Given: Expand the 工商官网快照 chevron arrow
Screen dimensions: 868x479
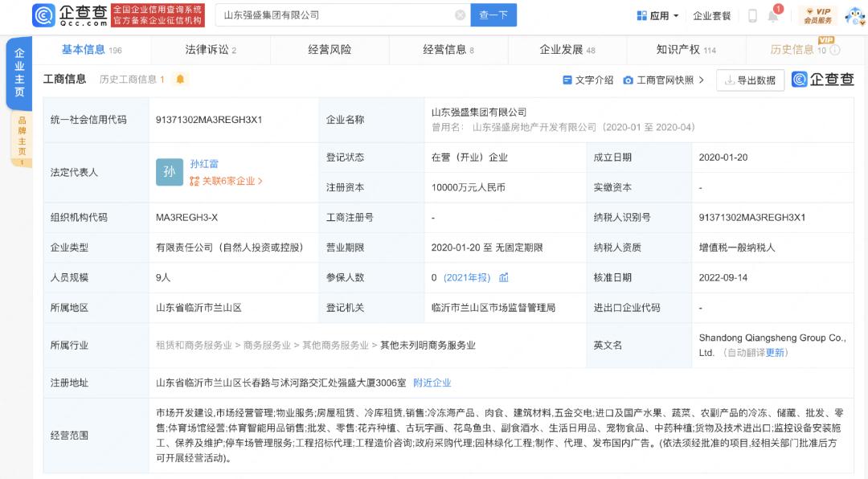Looking at the screenshot, I should 699,79.
